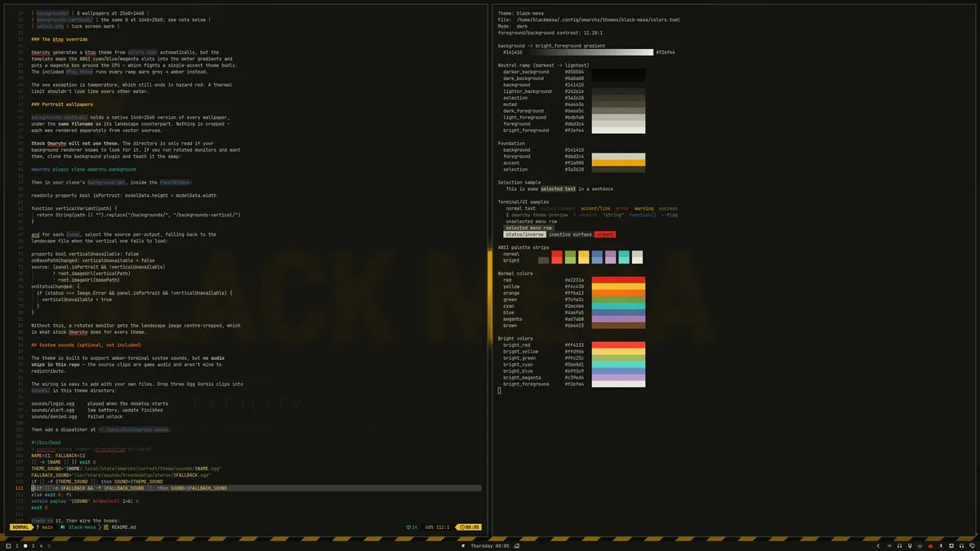Click the statusline 00:05 clock badge
The width and height of the screenshot is (980, 551).
click(x=469, y=527)
